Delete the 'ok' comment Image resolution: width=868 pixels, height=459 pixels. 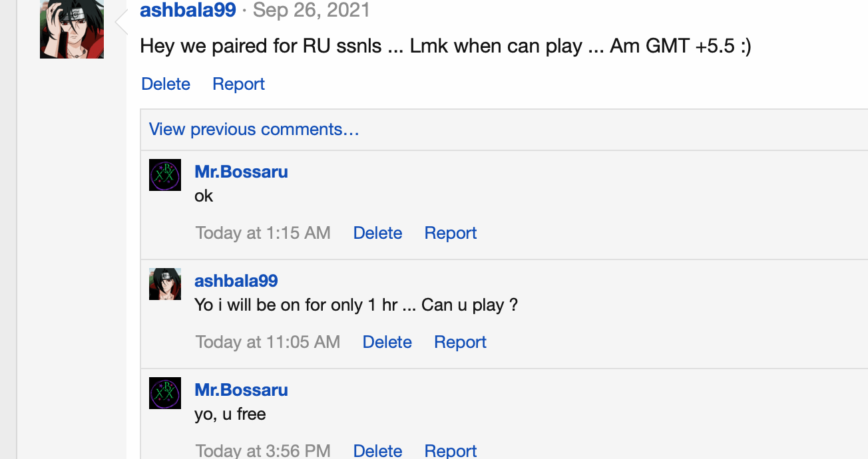377,233
